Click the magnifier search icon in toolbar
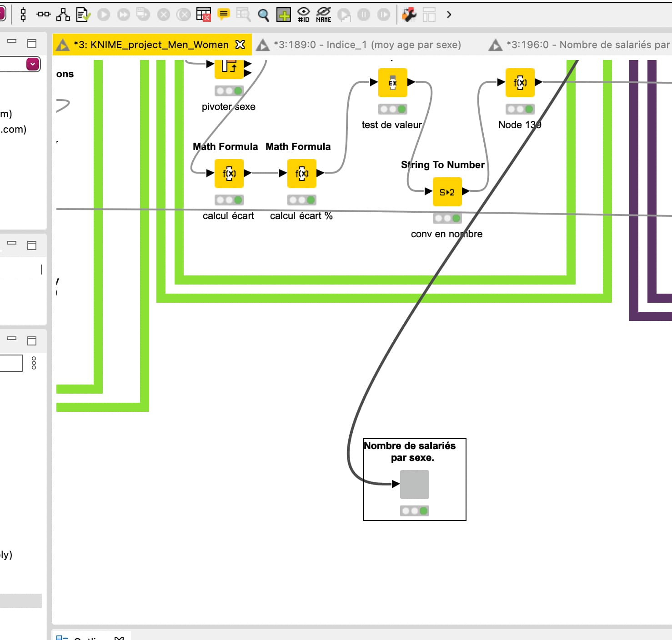The width and height of the screenshot is (672, 640). [x=263, y=15]
